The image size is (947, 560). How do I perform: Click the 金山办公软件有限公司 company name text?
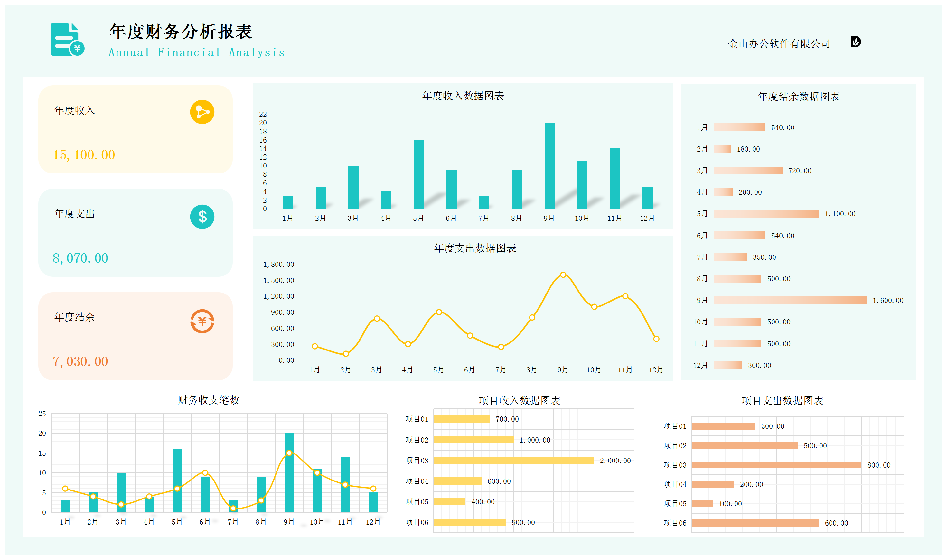[x=778, y=44]
